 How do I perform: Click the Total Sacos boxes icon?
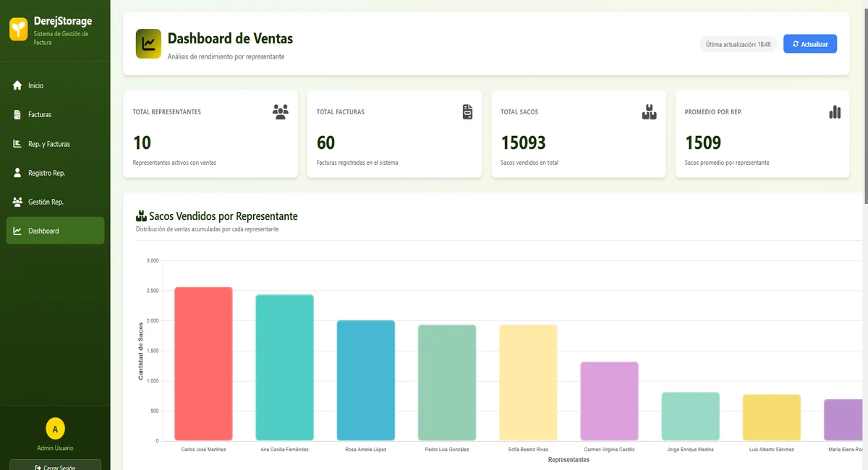pos(650,111)
